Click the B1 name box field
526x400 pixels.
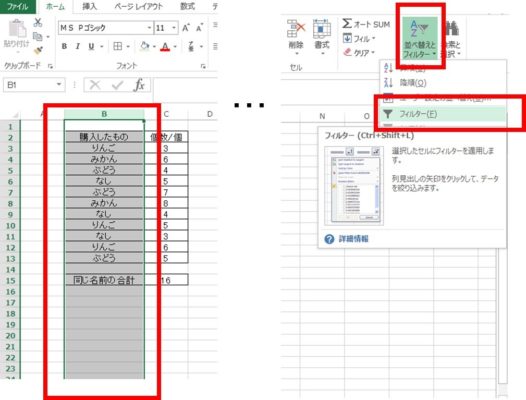click(34, 85)
